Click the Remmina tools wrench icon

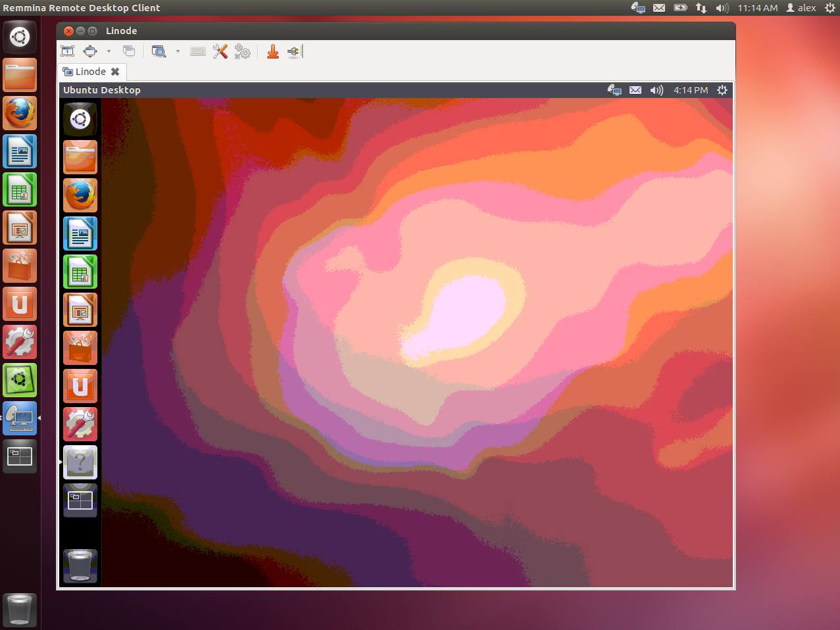pos(220,51)
